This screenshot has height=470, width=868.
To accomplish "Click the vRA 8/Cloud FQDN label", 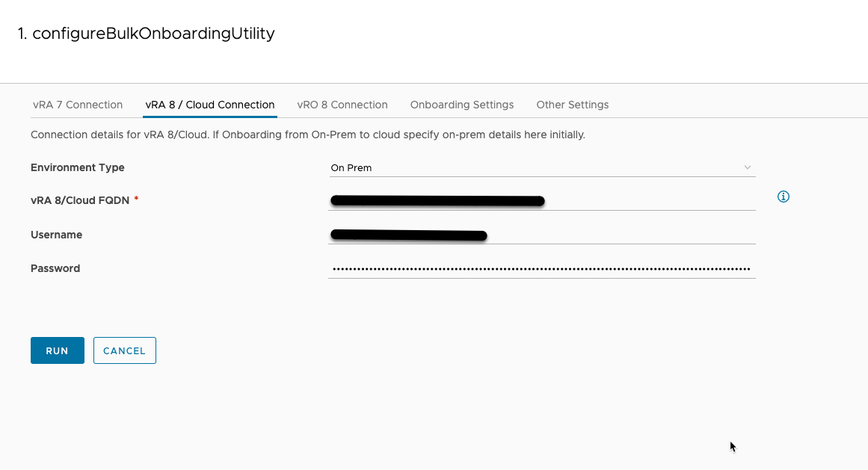I will (x=81, y=200).
